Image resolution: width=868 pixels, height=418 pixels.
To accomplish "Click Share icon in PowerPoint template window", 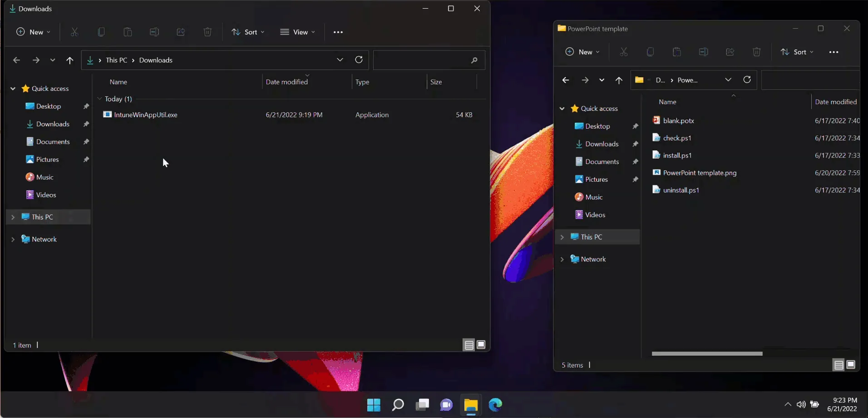I will pos(730,52).
